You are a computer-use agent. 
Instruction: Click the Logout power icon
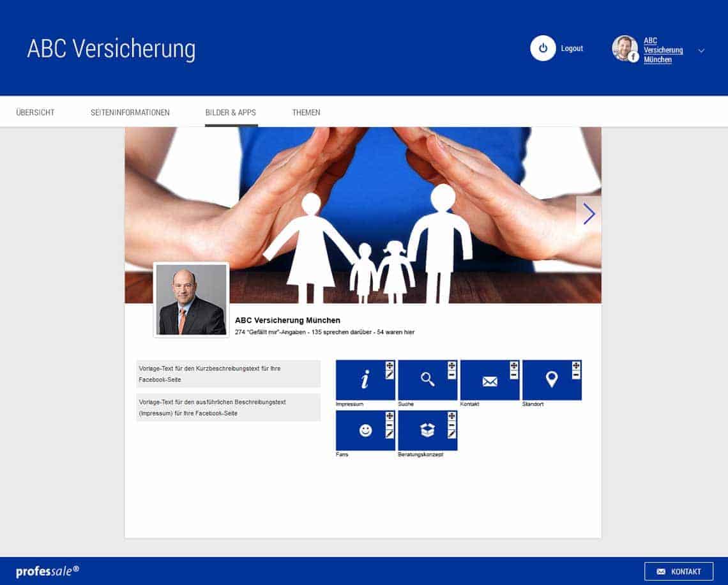coord(543,48)
